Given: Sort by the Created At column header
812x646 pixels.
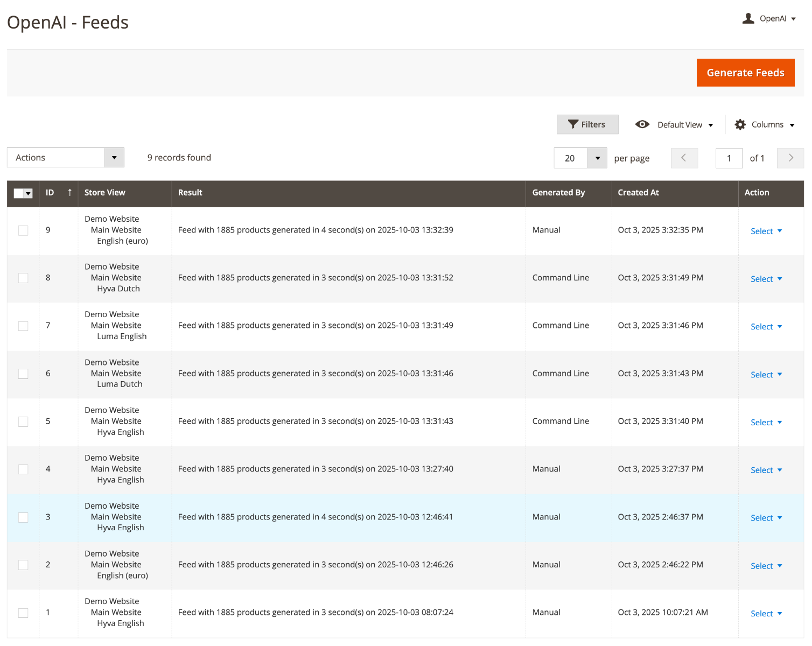Looking at the screenshot, I should coord(638,193).
